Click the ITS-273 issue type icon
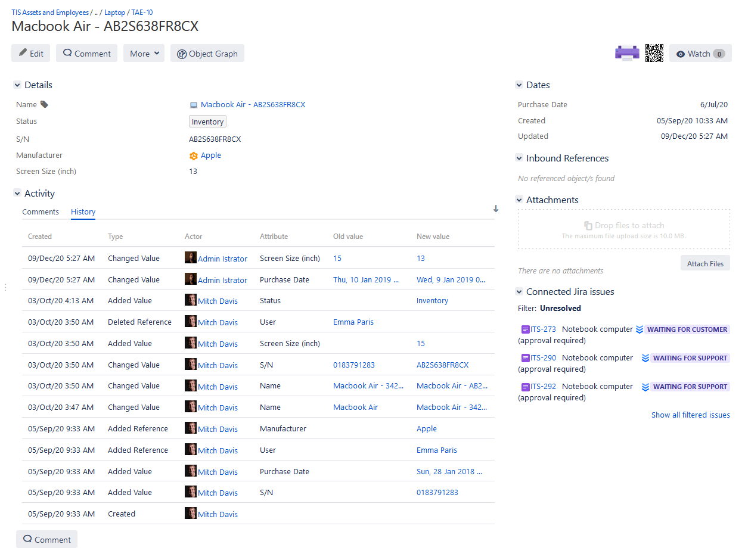 [525, 329]
